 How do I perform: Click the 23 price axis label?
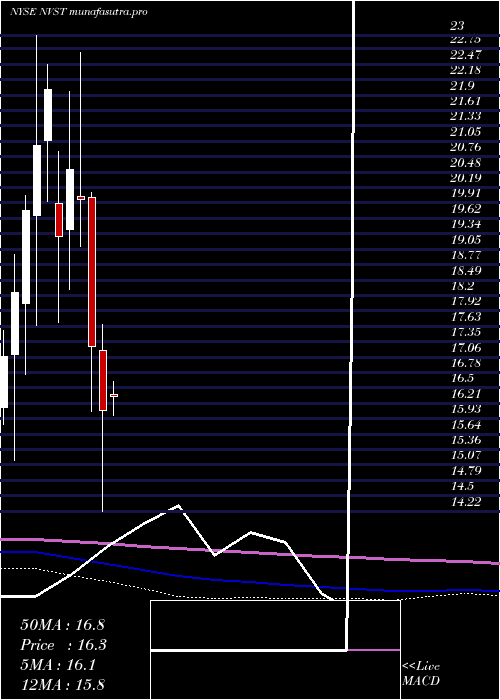click(457, 25)
